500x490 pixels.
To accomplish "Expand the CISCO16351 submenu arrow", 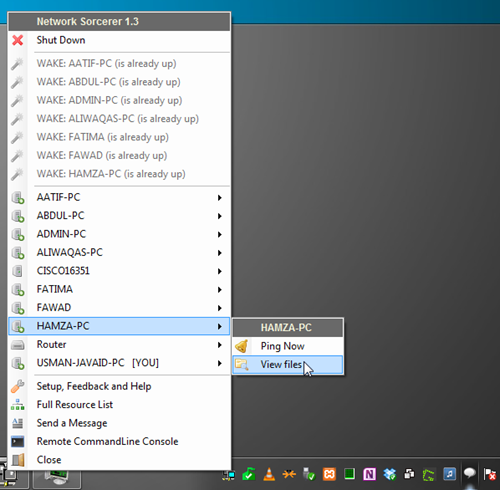I will [x=219, y=271].
